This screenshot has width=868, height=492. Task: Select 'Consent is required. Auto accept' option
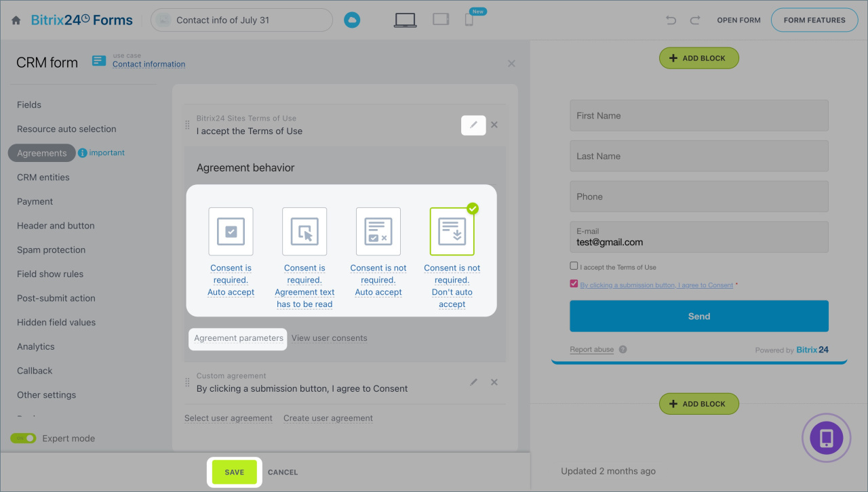(x=231, y=232)
